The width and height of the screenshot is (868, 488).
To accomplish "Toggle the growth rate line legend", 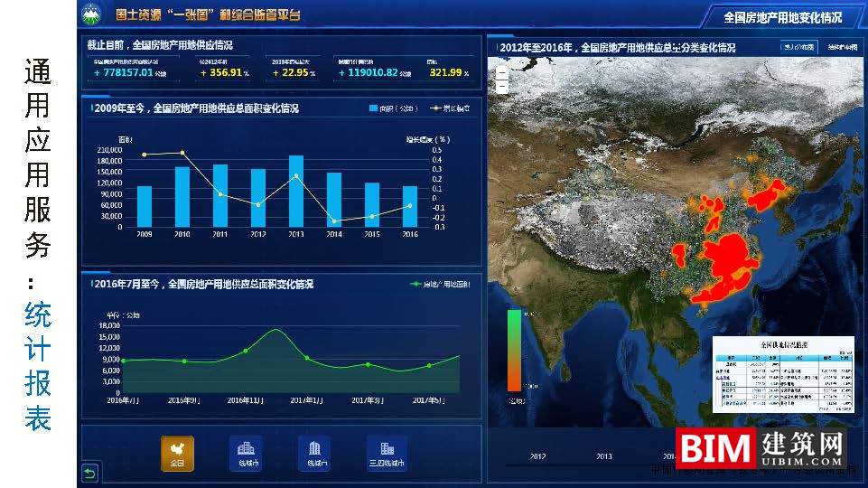I will (x=449, y=108).
